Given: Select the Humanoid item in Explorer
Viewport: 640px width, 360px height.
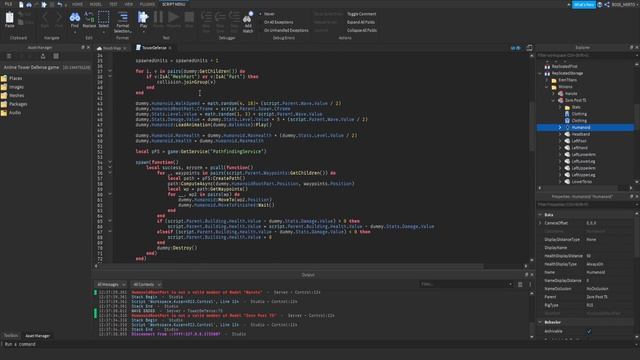Looking at the screenshot, I should [585, 127].
